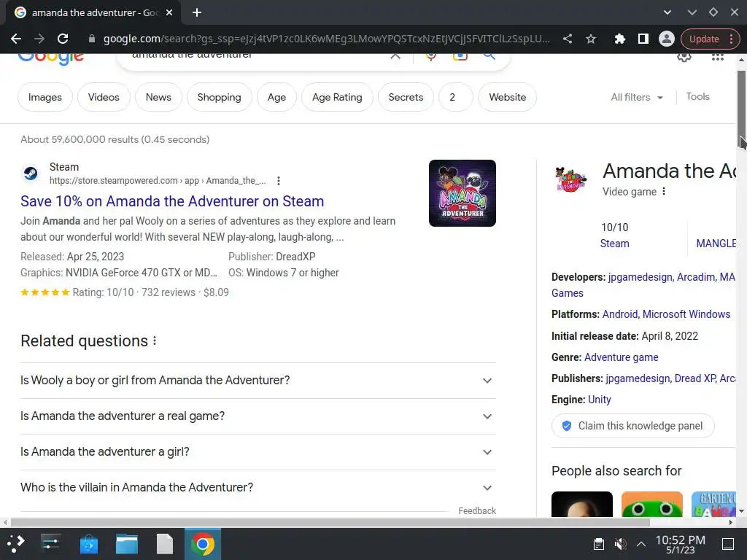
Task: Go back to the previous page
Action: pyautogui.click(x=16, y=39)
